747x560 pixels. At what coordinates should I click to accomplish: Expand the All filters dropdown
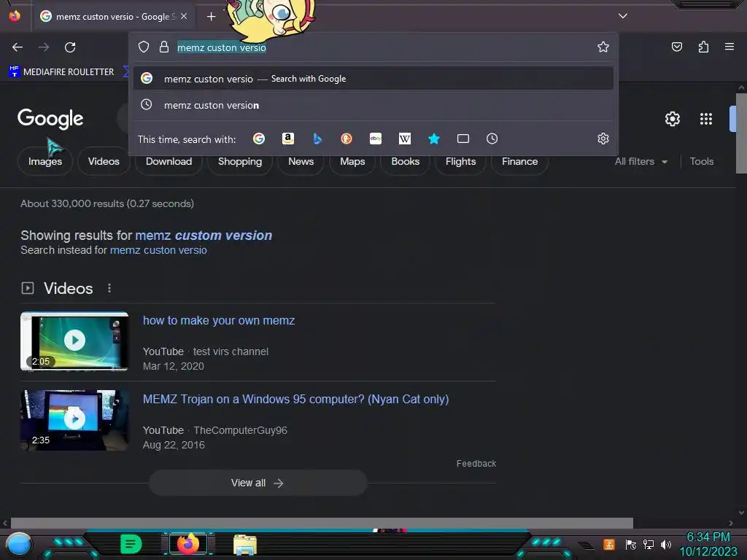point(640,161)
